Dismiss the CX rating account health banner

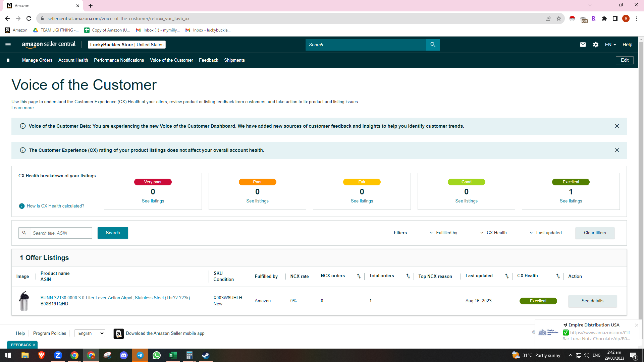[x=617, y=150]
